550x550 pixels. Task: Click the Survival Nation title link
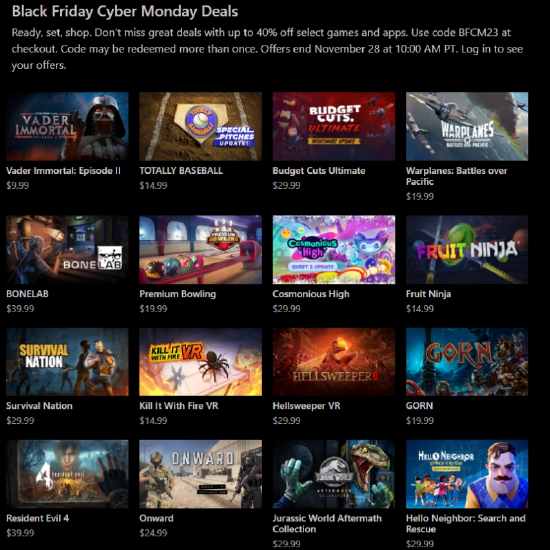[x=39, y=406]
